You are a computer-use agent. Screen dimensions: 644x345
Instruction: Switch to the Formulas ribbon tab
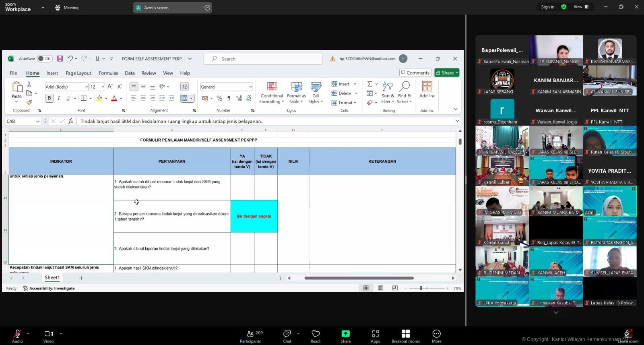click(x=108, y=73)
